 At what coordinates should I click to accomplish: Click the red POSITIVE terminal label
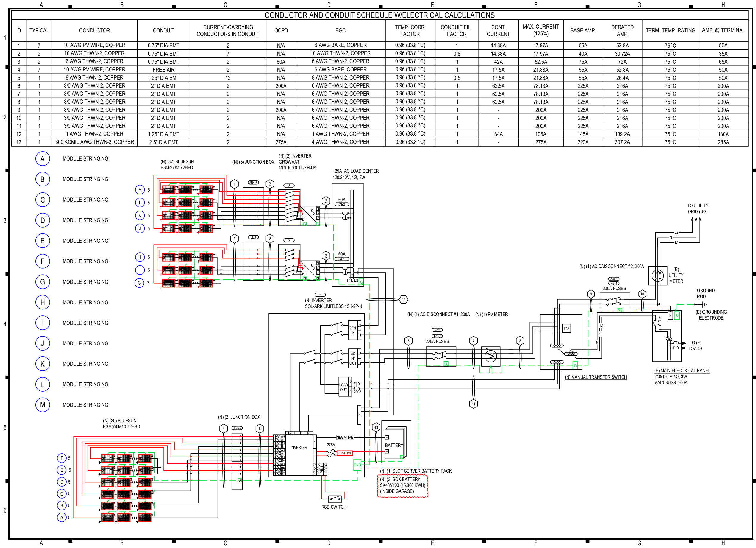(345, 453)
